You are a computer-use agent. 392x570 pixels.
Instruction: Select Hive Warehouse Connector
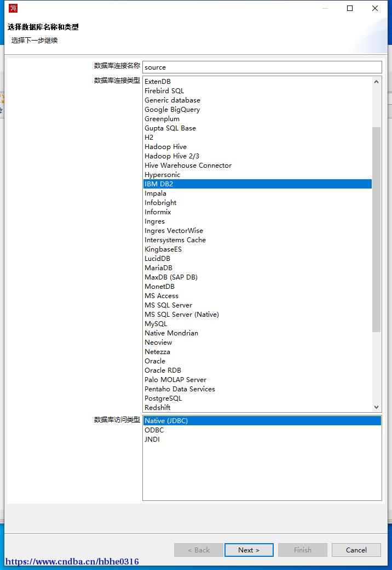pos(258,166)
